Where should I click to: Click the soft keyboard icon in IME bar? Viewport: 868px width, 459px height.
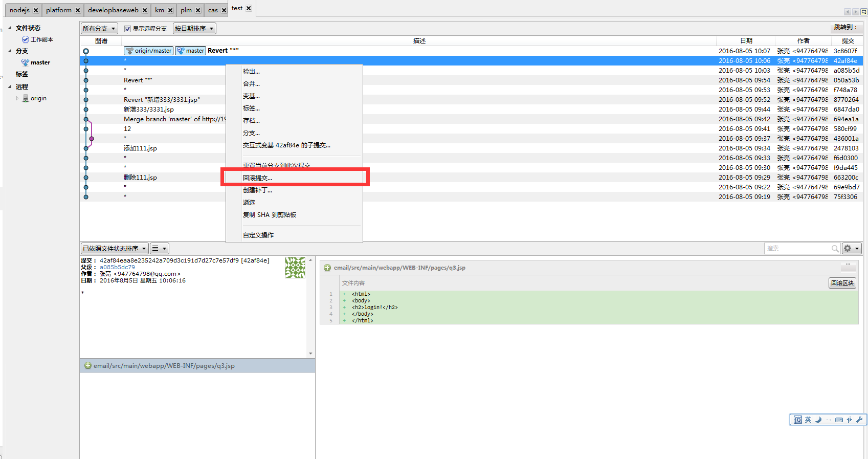(839, 420)
